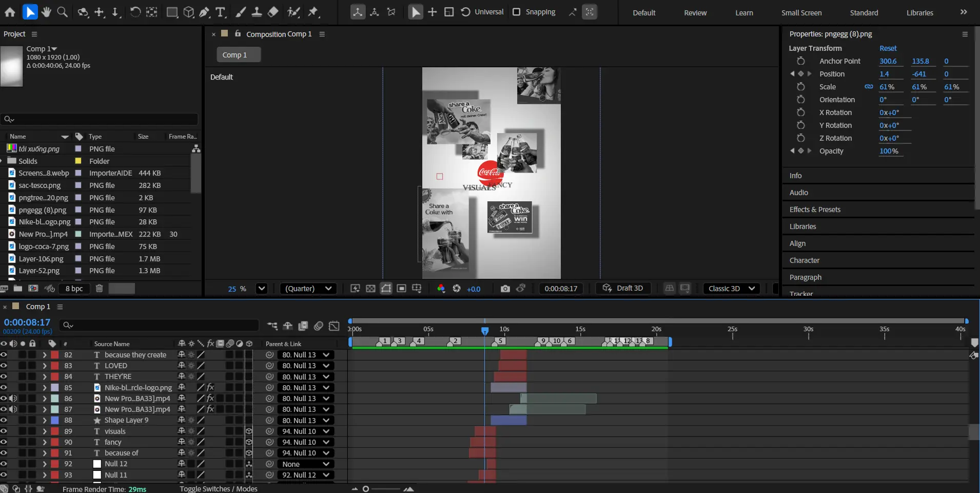Screen dimensions: 980x493
Task: Delete selected project item with trash icon
Action: coord(100,289)
